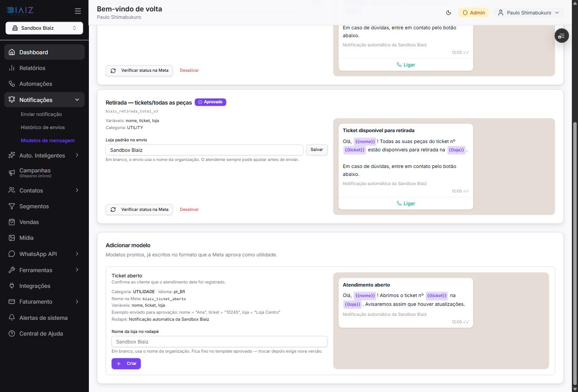Click Verificar status na Meta for Retirada template
The width and height of the screenshot is (578, 392).
pyautogui.click(x=139, y=210)
